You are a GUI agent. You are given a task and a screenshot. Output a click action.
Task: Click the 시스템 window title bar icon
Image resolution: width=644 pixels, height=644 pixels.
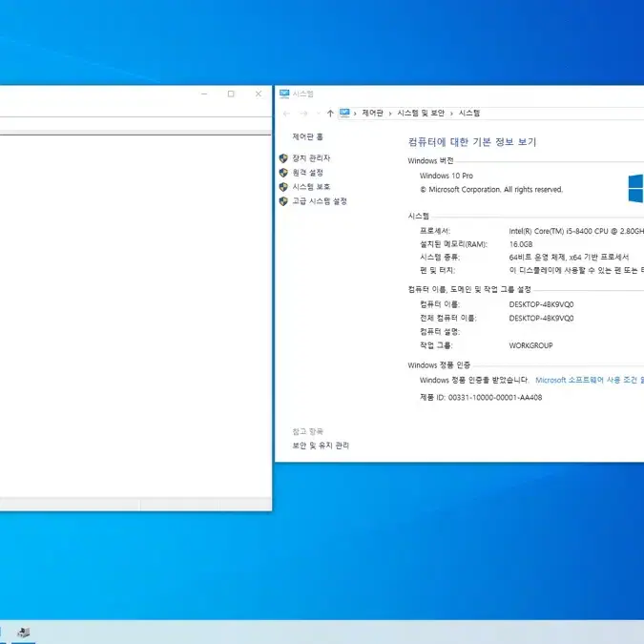pyautogui.click(x=284, y=94)
